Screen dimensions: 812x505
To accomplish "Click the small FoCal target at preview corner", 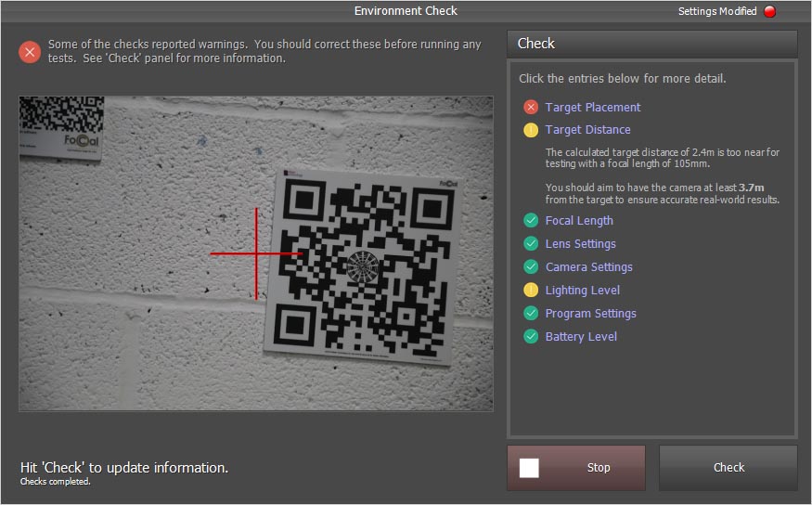I will point(61,127).
